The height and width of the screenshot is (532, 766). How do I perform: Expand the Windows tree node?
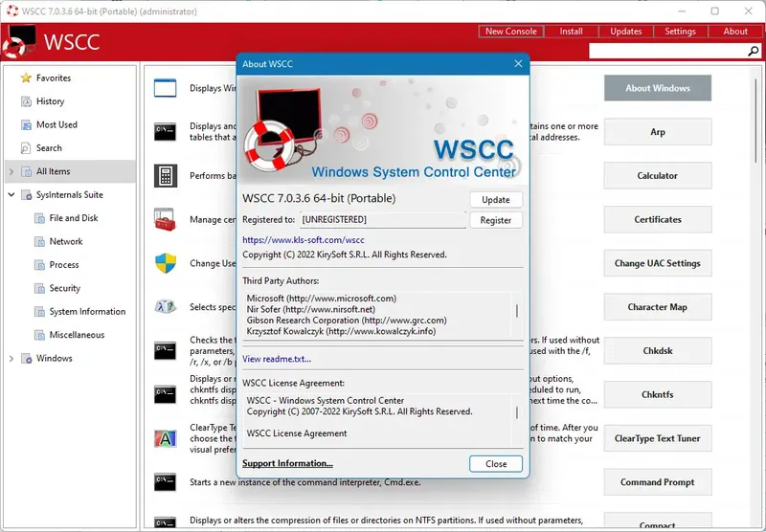coord(11,358)
